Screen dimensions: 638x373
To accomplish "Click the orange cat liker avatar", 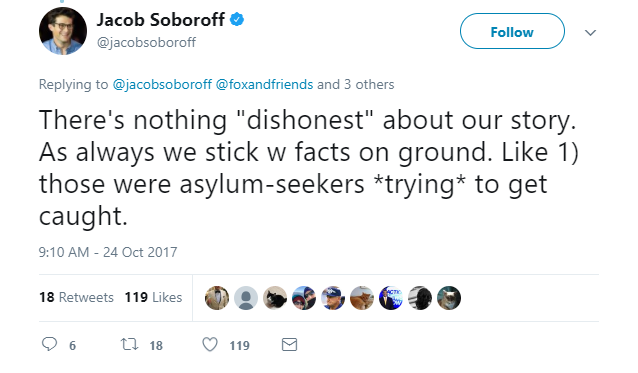I will click(362, 298).
